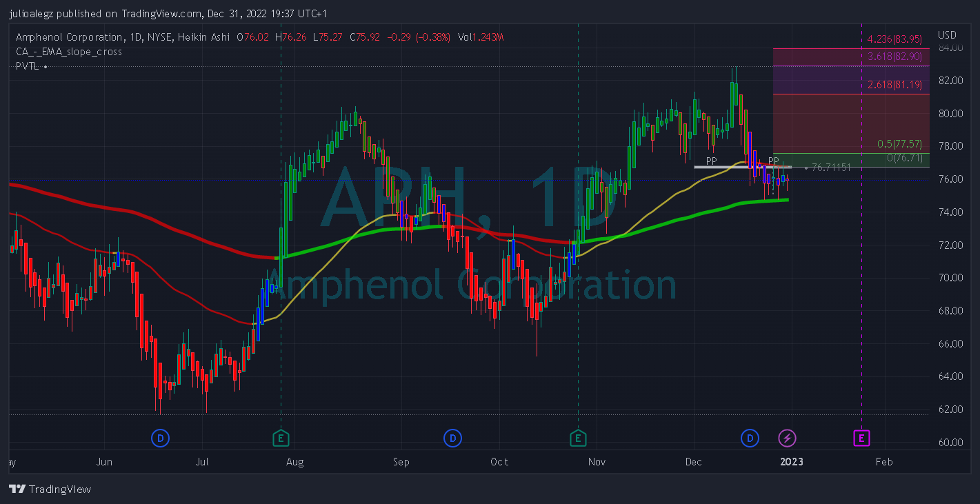
Task: Click the dividend D marker in mid-September
Action: click(x=452, y=438)
